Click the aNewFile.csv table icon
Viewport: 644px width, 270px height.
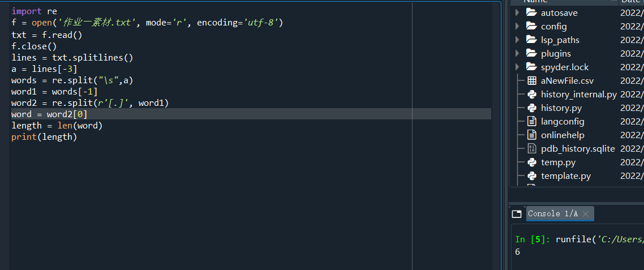point(531,81)
